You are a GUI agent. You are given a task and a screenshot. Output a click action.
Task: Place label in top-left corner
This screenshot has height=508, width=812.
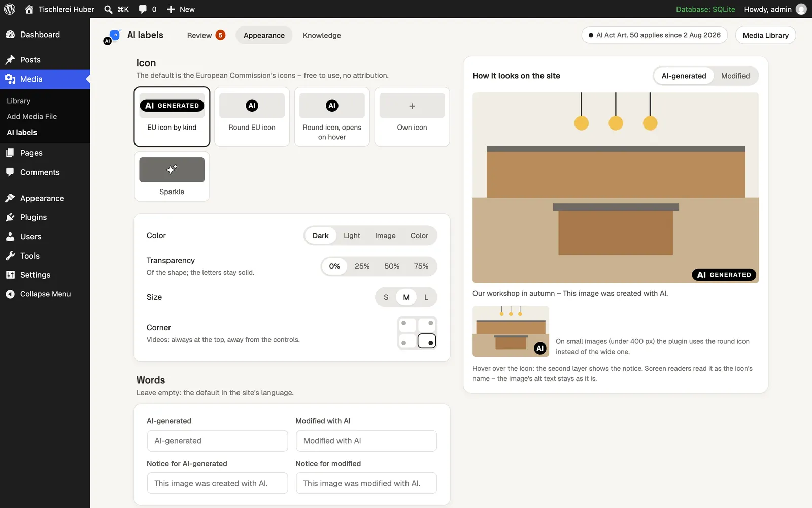coord(407,325)
